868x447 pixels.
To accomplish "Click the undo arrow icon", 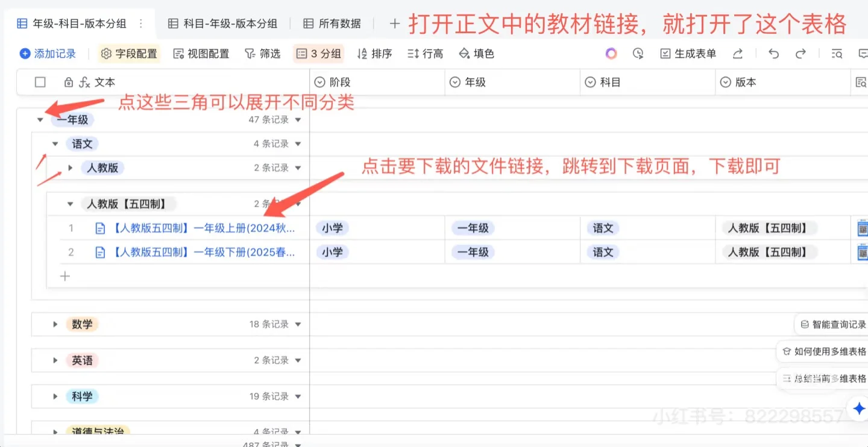I will pyautogui.click(x=774, y=54).
